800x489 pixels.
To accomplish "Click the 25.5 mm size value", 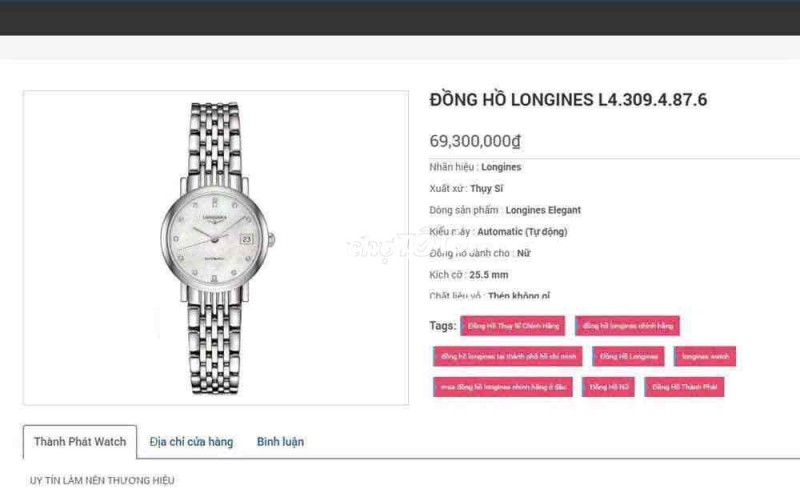I will tap(489, 275).
